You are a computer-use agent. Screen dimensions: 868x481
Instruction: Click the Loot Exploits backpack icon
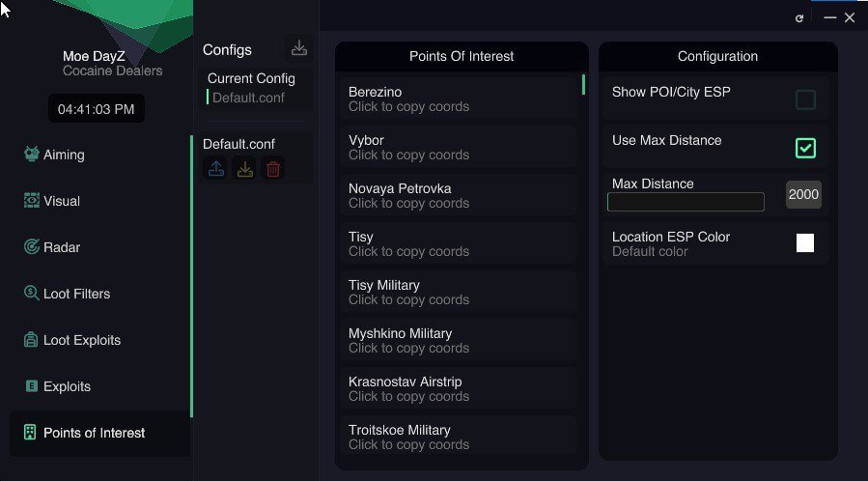(x=31, y=339)
